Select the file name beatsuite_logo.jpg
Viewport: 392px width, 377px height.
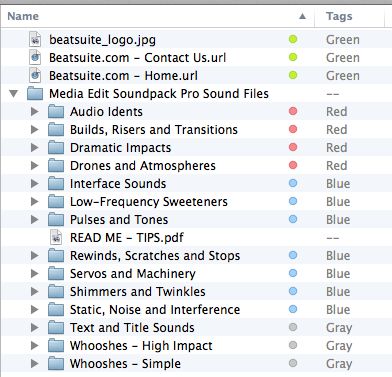(102, 40)
